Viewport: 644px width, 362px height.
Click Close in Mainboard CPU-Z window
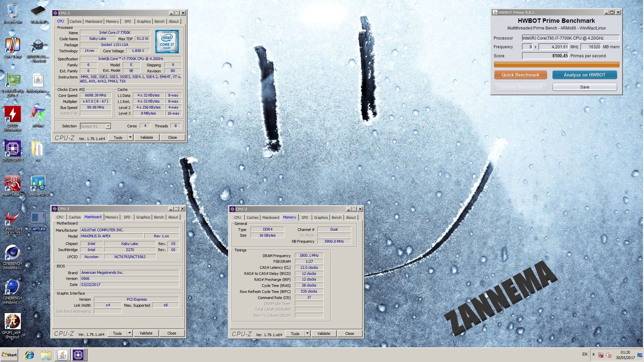click(x=172, y=333)
